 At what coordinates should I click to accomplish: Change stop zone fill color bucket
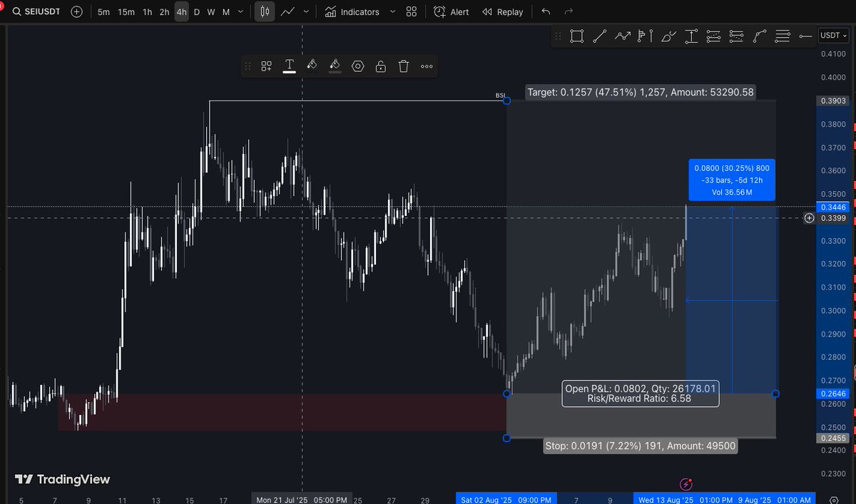335,66
